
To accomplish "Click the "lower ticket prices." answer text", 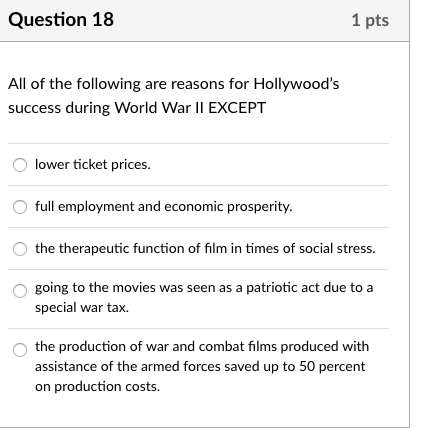I will tap(93, 165).
